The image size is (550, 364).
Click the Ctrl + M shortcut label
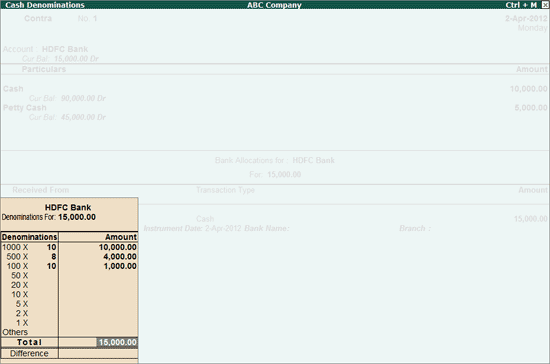(x=521, y=5)
